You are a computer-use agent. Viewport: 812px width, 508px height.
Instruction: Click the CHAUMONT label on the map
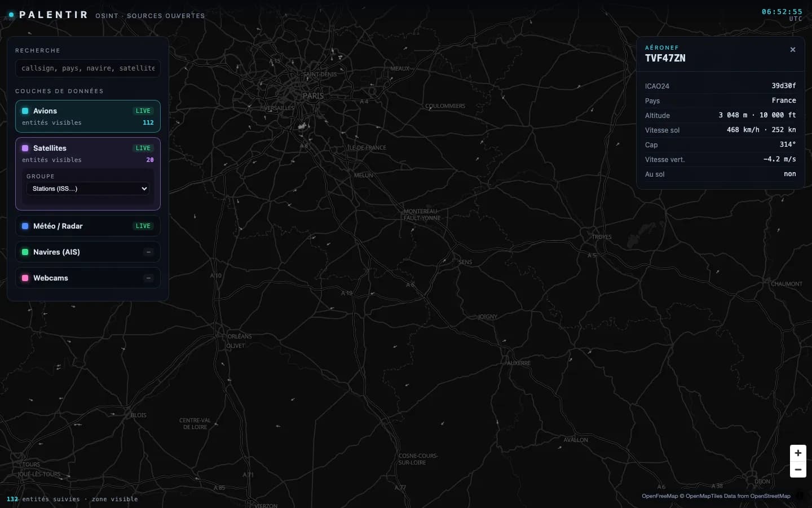coord(787,284)
